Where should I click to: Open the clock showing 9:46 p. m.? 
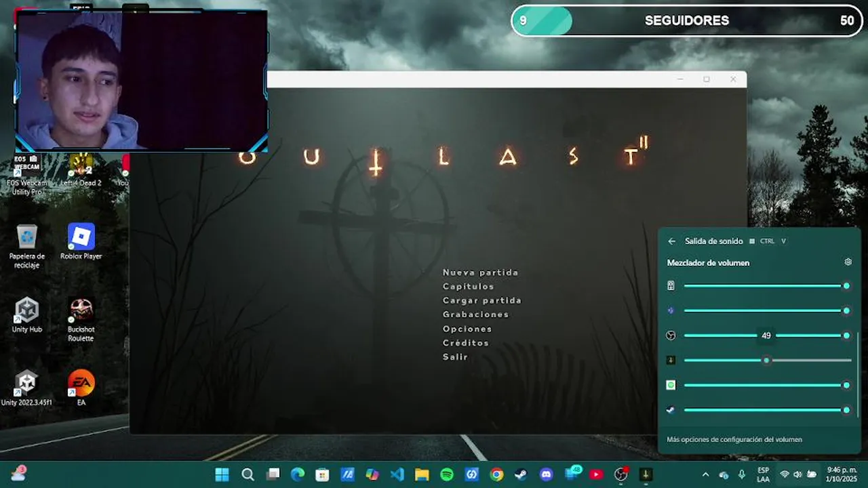click(842, 474)
